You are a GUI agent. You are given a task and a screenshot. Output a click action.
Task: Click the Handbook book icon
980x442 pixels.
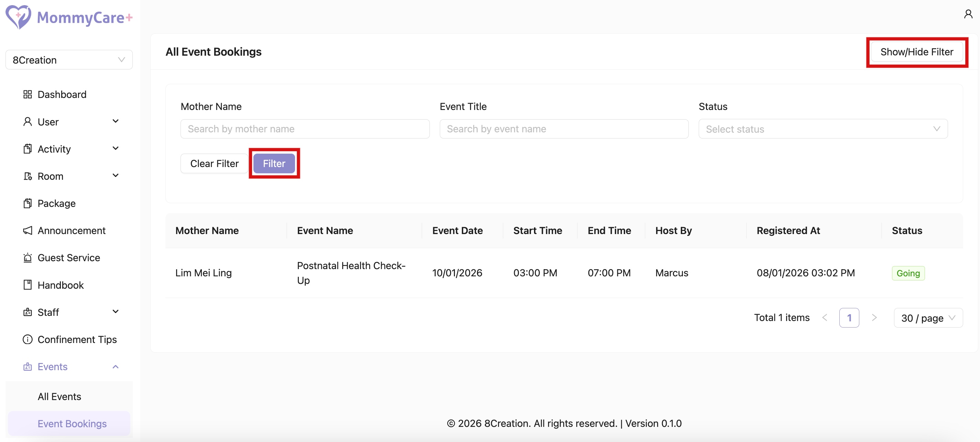pyautogui.click(x=28, y=285)
